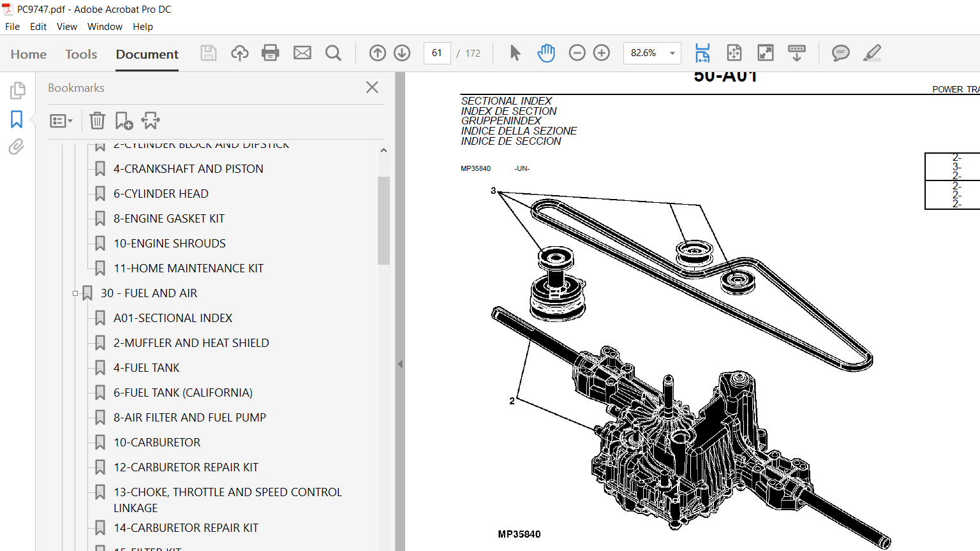Open 4-FUEL TANK bookmark
This screenshot has height=551, width=980.
point(147,368)
